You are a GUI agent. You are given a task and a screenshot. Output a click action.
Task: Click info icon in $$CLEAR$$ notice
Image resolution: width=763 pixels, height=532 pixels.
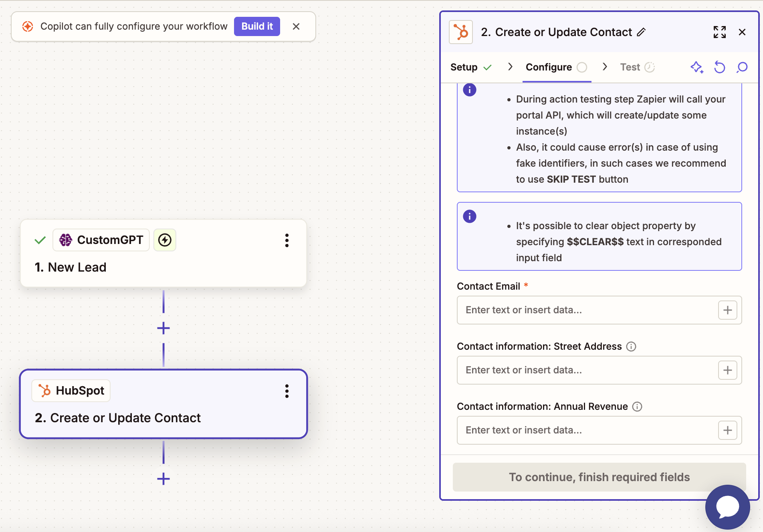470,216
